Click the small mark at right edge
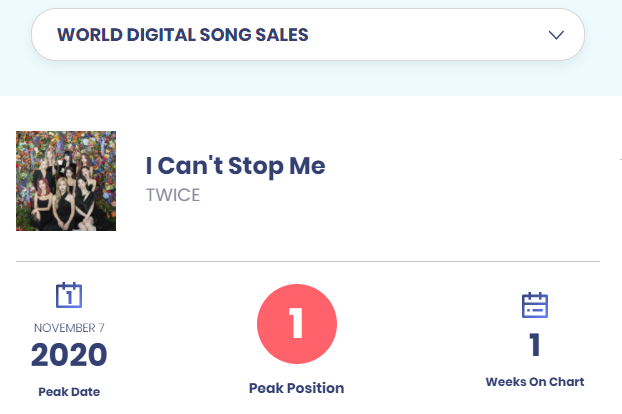Image resolution: width=622 pixels, height=414 pixels. point(620,157)
